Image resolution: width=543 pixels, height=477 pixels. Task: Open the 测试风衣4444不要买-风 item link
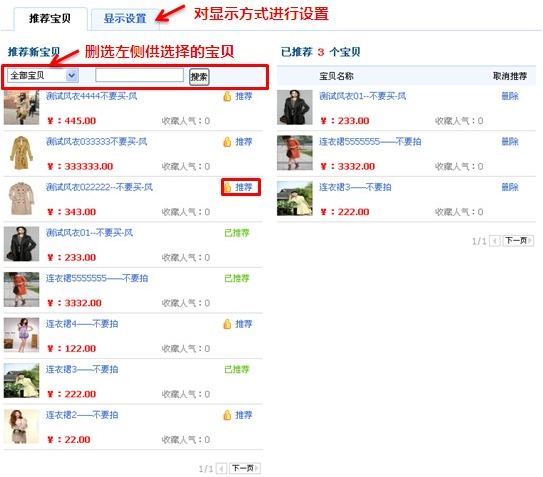pyautogui.click(x=91, y=96)
